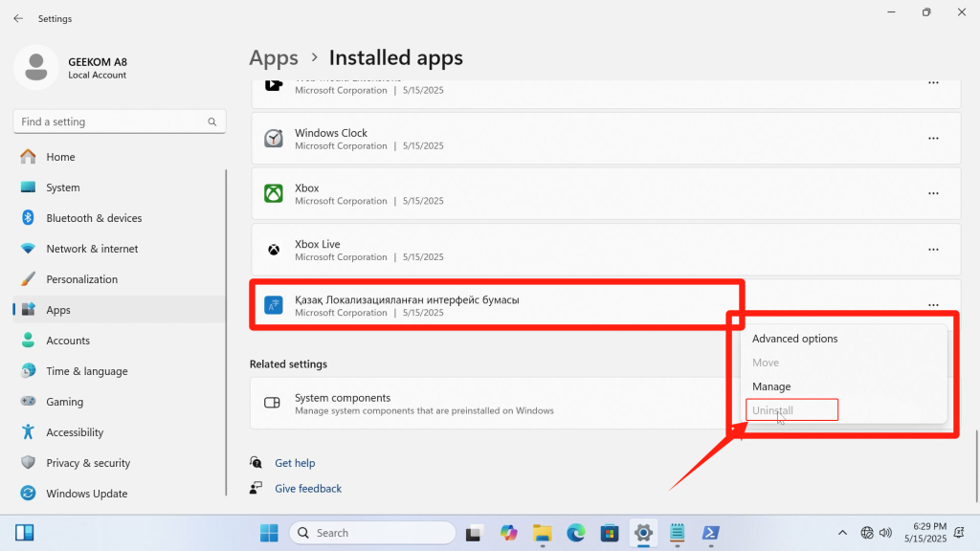Click the Find a setting field
The image size is (980, 551).
coord(120,121)
